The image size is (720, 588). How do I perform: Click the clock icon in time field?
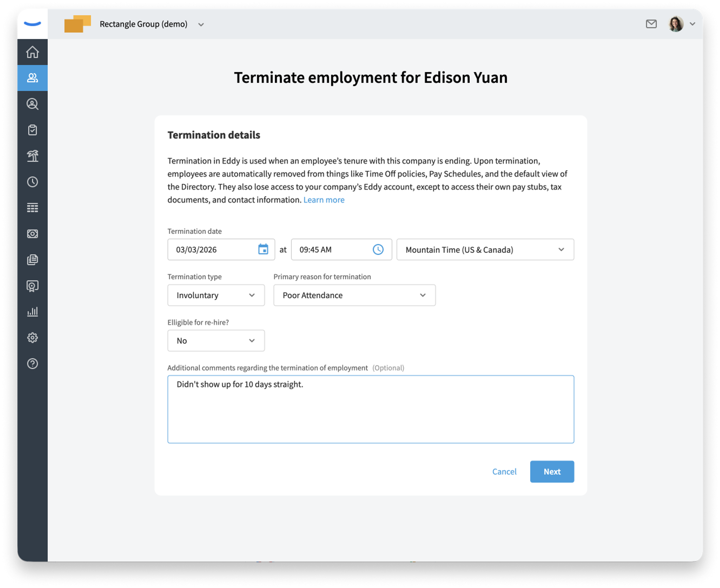378,249
